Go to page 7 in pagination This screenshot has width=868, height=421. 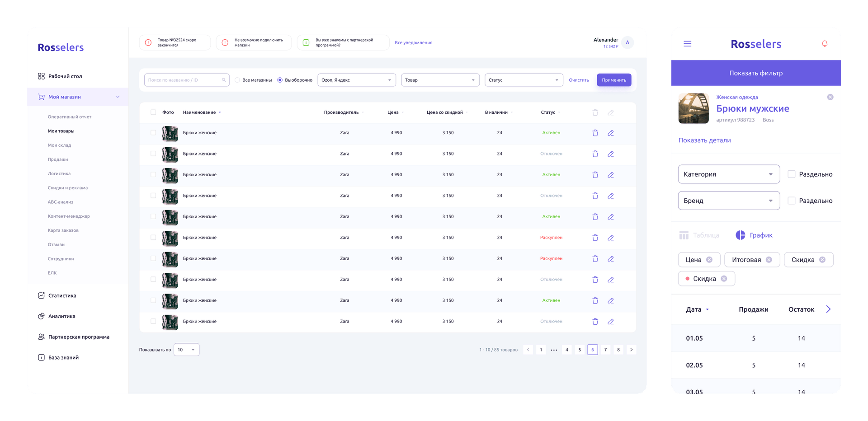(605, 350)
